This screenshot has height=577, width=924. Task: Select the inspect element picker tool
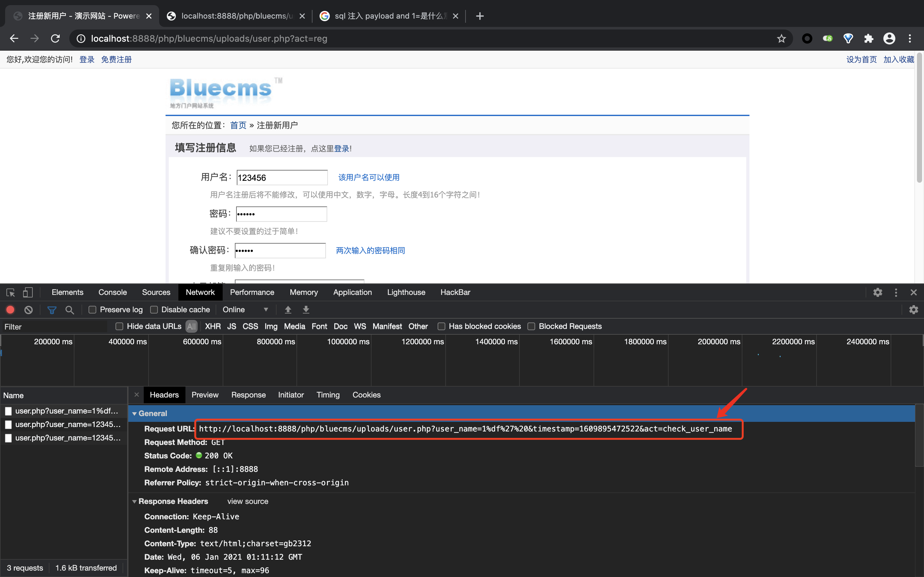click(10, 292)
